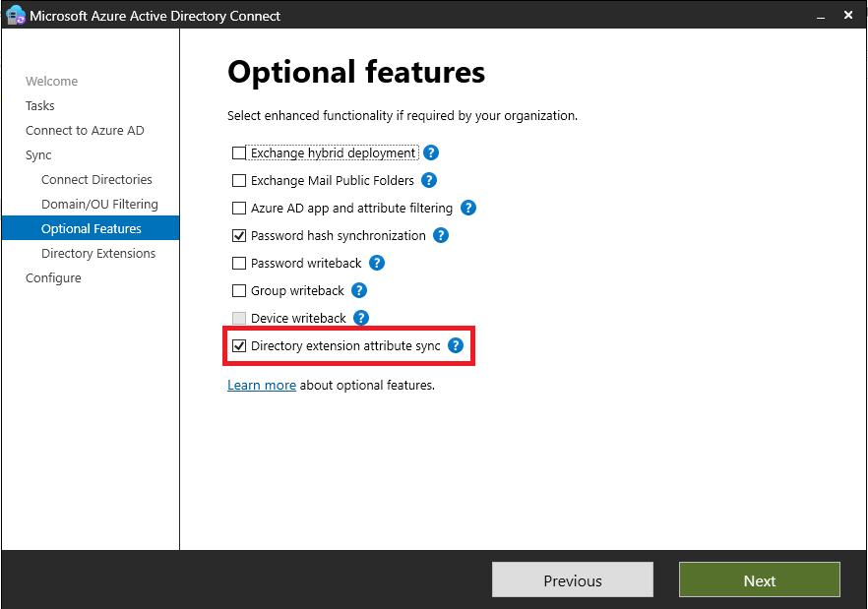Click the Azure AD Connect title bar icon
The height and width of the screenshot is (609, 868).
click(16, 16)
